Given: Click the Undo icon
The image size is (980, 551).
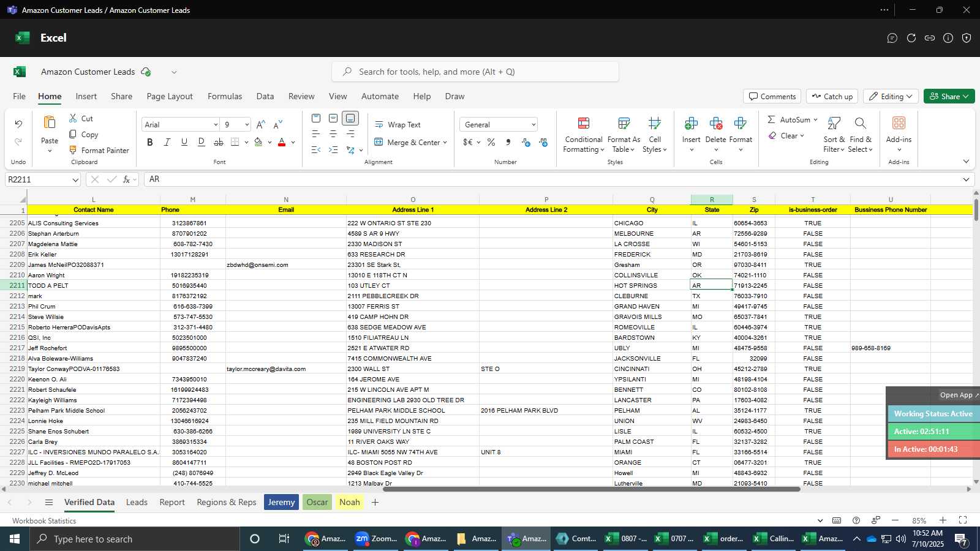Looking at the screenshot, I should [x=18, y=124].
